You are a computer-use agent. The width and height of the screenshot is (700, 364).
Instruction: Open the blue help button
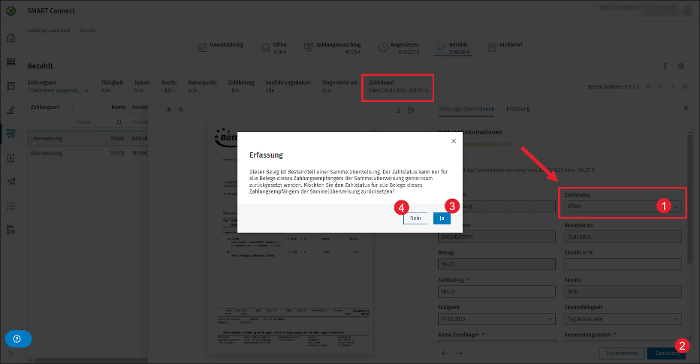[18, 339]
